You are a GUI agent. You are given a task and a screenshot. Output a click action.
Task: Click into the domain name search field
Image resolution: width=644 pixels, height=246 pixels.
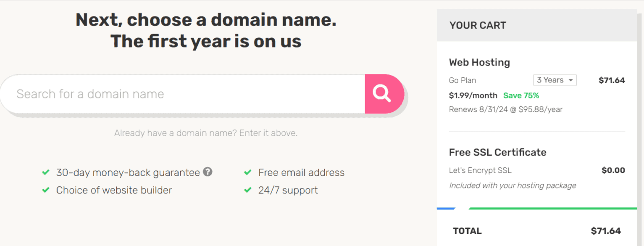[x=183, y=94]
